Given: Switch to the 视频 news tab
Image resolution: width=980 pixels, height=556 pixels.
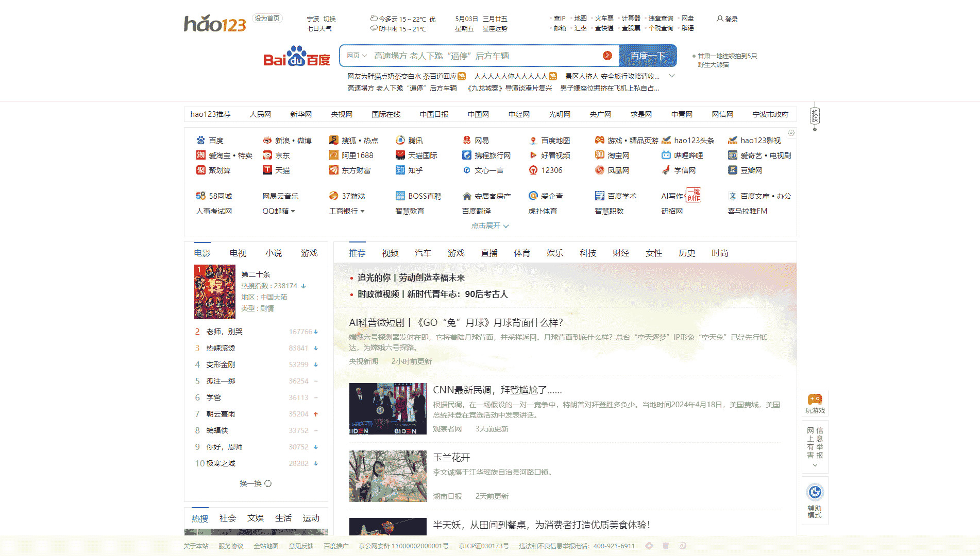Looking at the screenshot, I should [390, 253].
